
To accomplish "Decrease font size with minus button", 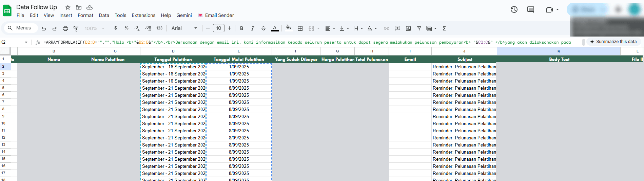I will click(x=208, y=28).
